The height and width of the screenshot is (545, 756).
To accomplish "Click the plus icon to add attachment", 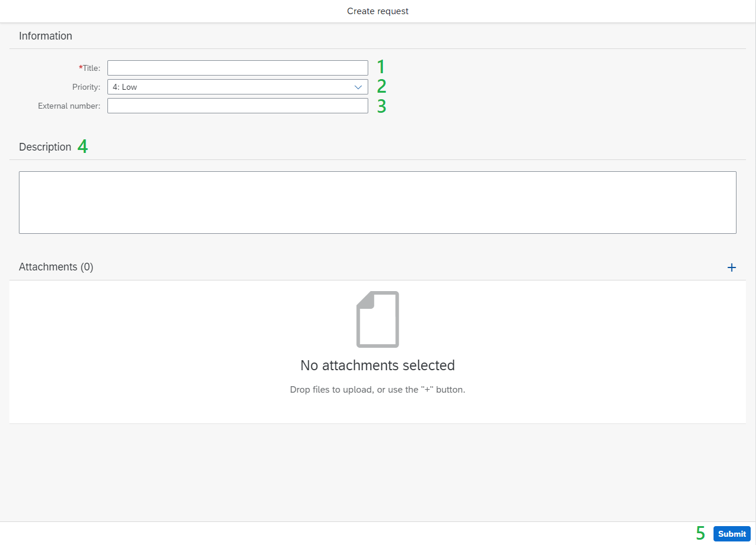I will click(732, 267).
